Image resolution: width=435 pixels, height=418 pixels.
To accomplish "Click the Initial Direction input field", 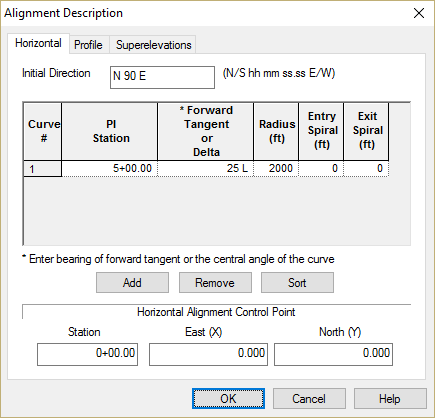I will 162,77.
